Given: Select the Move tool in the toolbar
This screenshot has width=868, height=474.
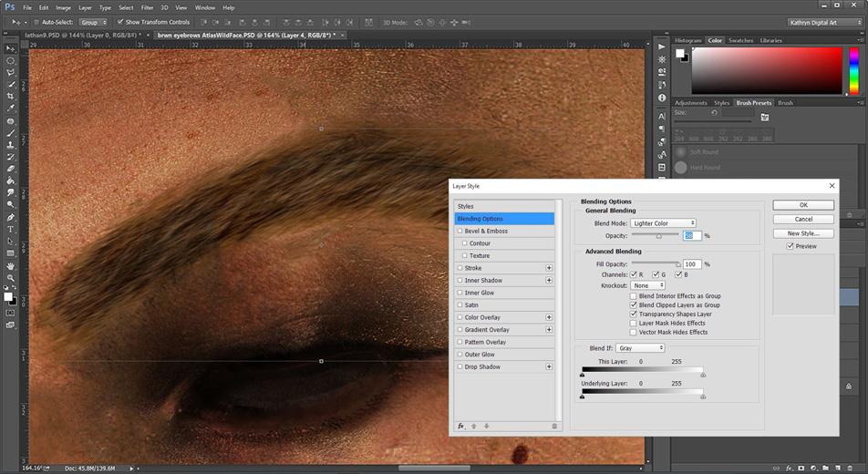Looking at the screenshot, I should [11, 48].
